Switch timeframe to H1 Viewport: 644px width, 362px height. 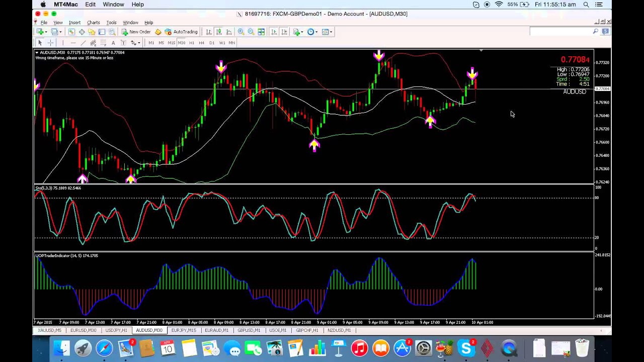(191, 43)
